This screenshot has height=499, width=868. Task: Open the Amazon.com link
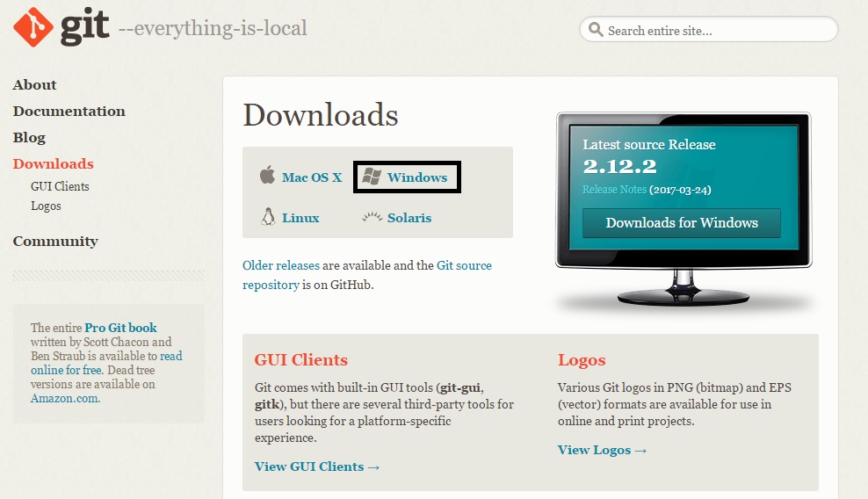(x=65, y=398)
